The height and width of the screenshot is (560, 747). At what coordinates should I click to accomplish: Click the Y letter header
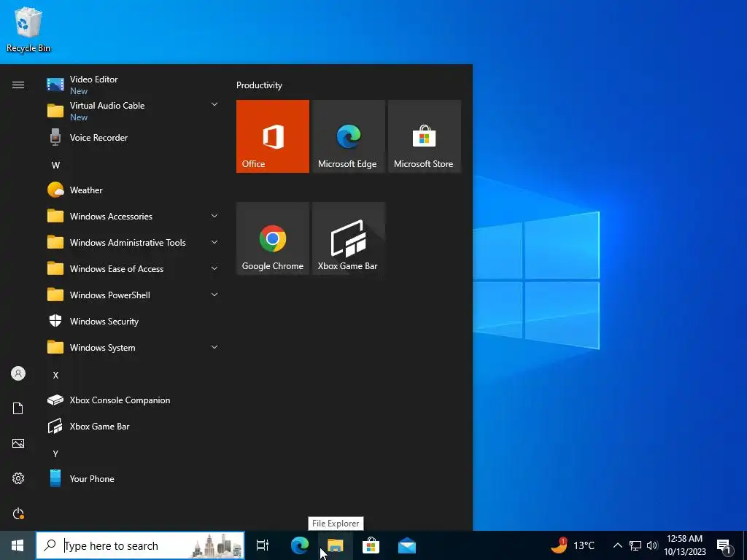pos(55,454)
